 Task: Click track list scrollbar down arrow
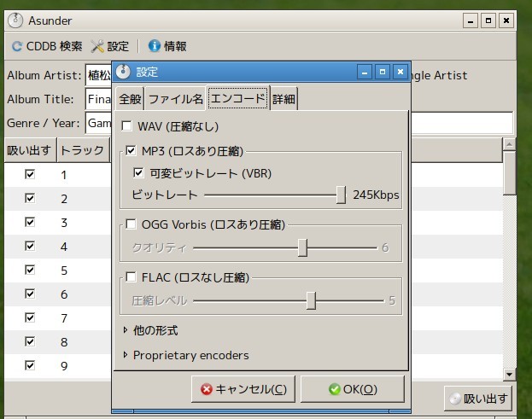pos(509,375)
